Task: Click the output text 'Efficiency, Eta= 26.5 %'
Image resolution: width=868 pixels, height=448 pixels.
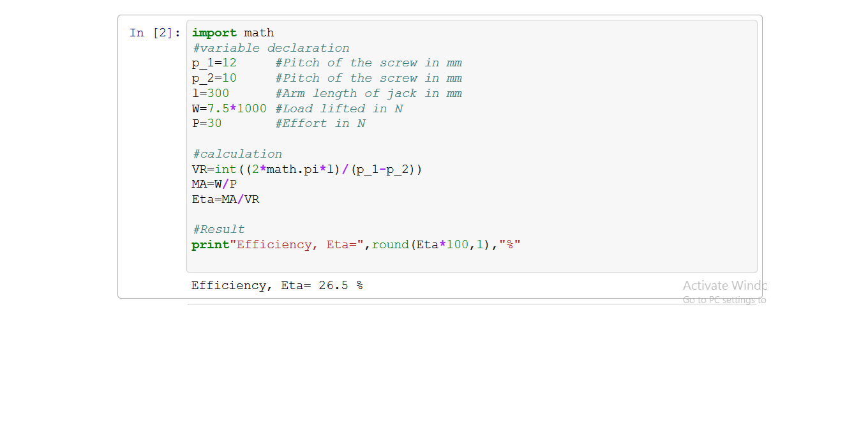Action: point(277,285)
